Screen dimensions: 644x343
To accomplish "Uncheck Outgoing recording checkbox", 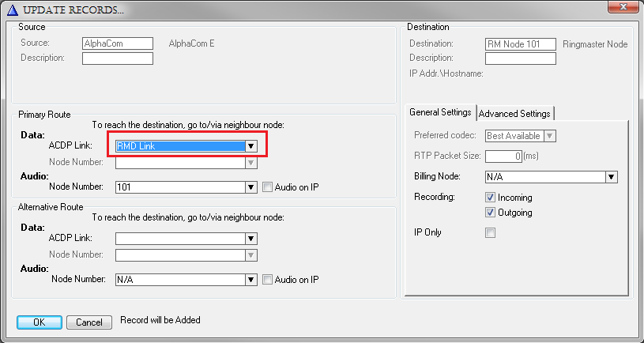I will pyautogui.click(x=490, y=212).
